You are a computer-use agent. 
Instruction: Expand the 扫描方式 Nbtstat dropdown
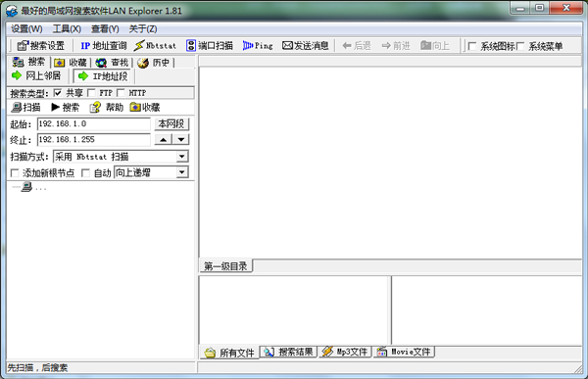[182, 157]
